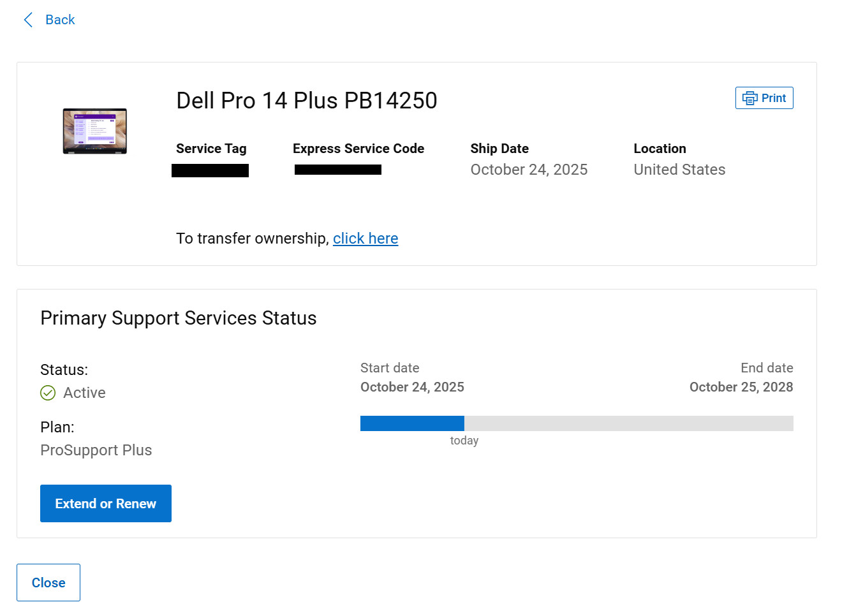Viewport: 856px width, 616px height.
Task: Follow the 'click here' transfer ownership link
Action: [x=365, y=238]
